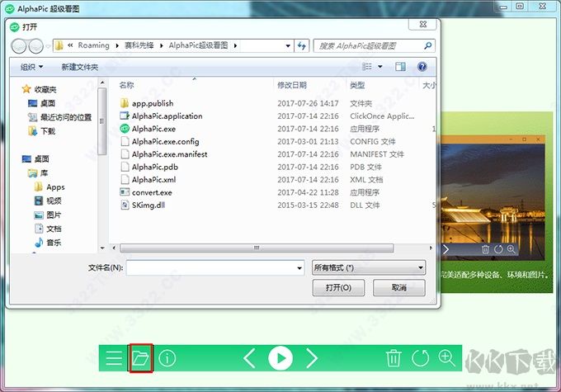Select 下载 in navigation pane
The image size is (561, 392).
coord(41,131)
